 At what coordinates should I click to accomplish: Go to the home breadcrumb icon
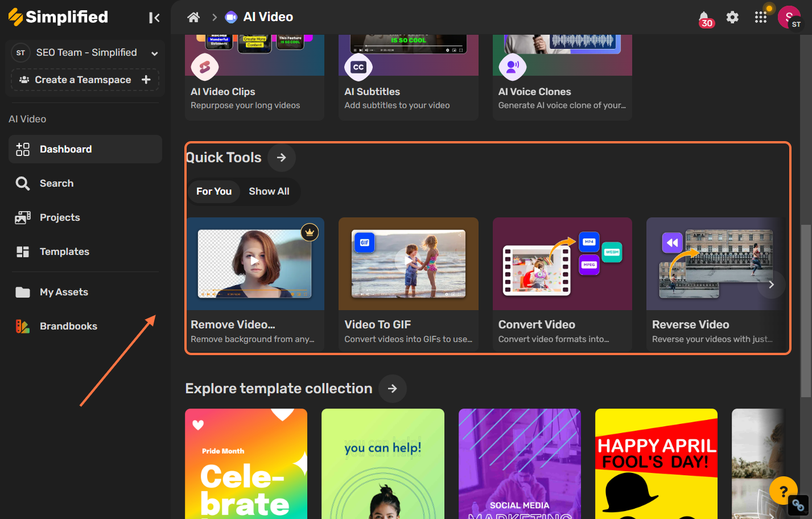pos(193,17)
